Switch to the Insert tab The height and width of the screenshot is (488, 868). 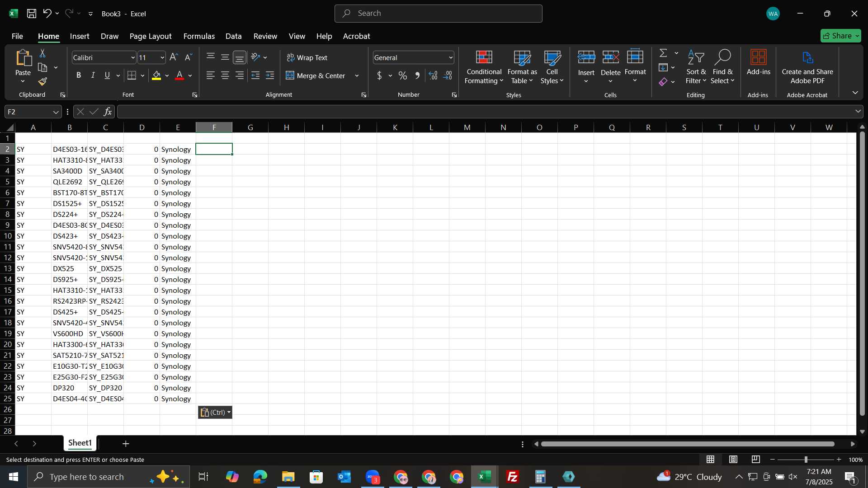[x=80, y=36]
